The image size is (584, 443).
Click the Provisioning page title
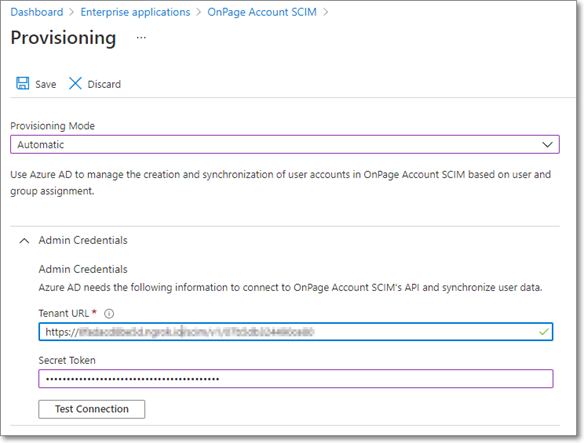pos(63,38)
